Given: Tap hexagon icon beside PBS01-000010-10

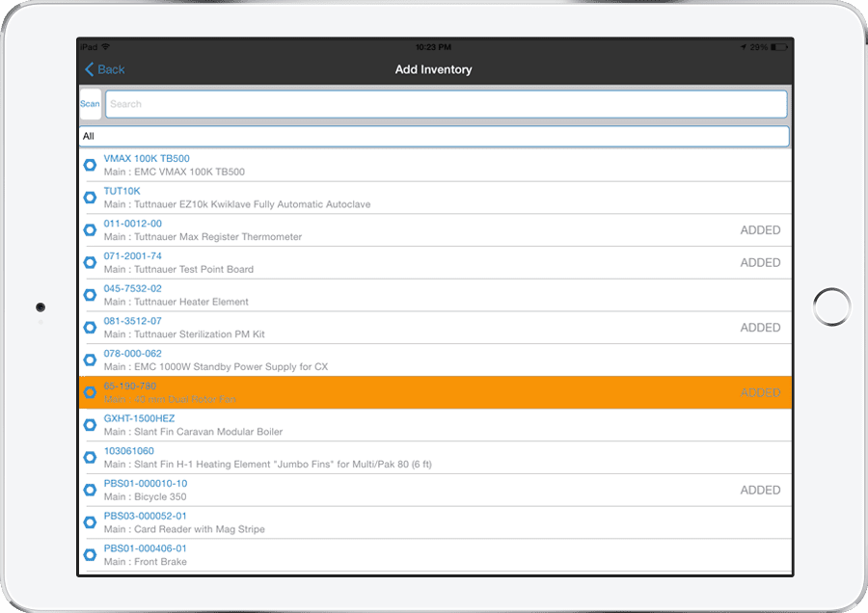Looking at the screenshot, I should (x=90, y=491).
